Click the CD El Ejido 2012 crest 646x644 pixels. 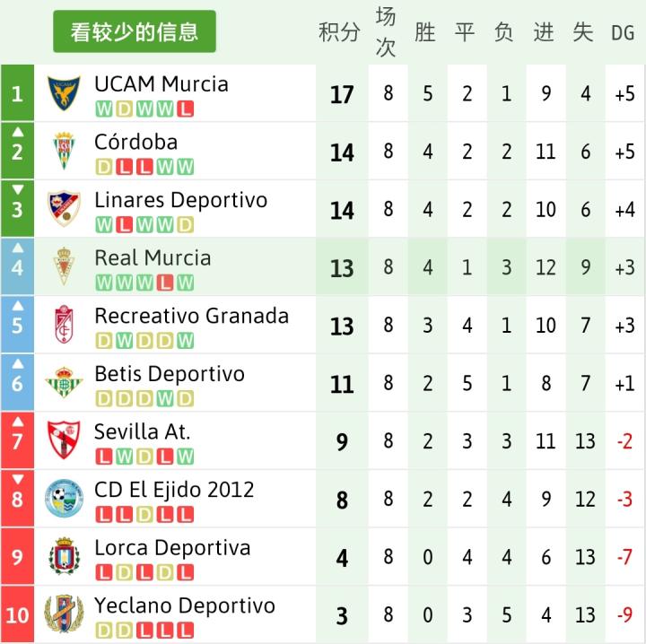(x=64, y=499)
